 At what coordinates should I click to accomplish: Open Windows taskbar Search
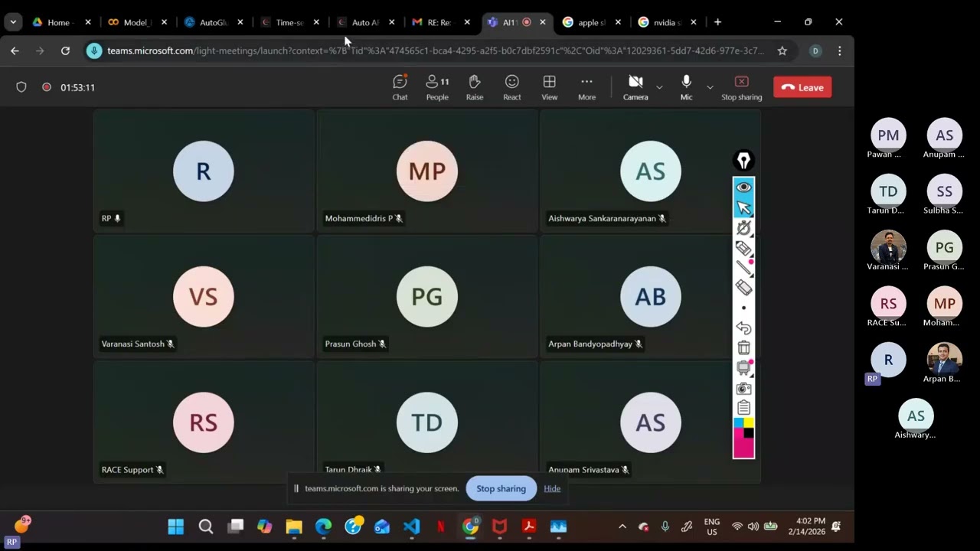[x=206, y=527]
